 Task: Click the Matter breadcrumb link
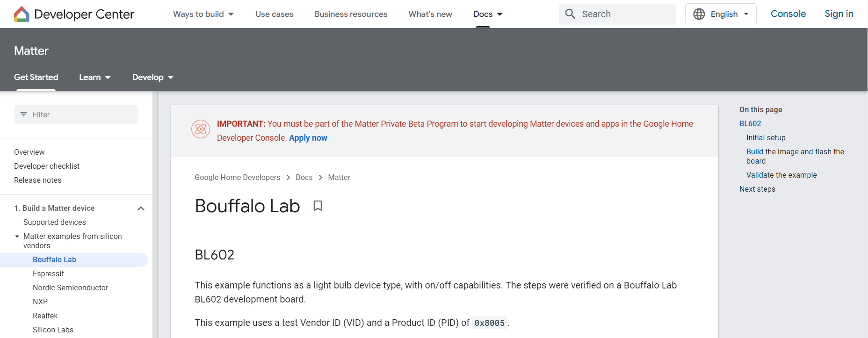[x=339, y=177]
